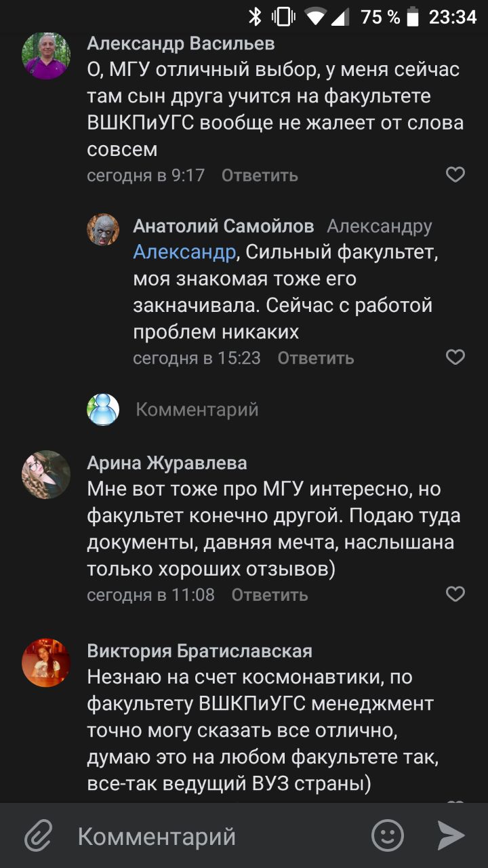The width and height of the screenshot is (488, 868).
Task: Tap Арина Журавлева's profile avatar
Action: coord(46,474)
